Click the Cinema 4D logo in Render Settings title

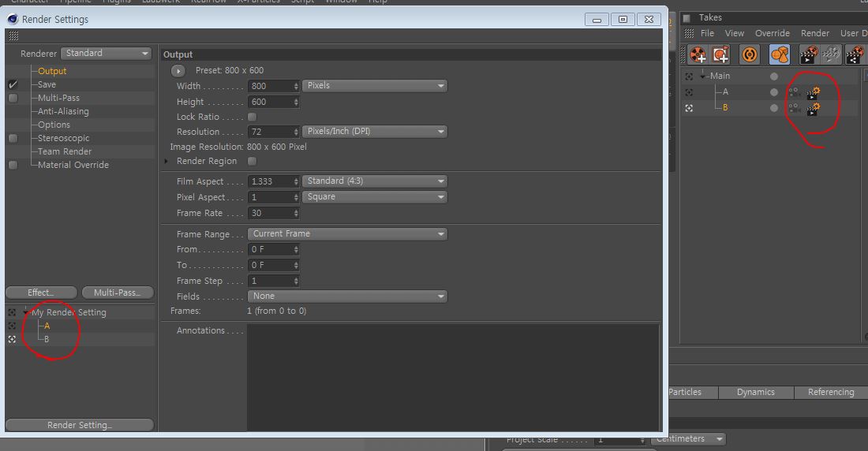point(13,20)
